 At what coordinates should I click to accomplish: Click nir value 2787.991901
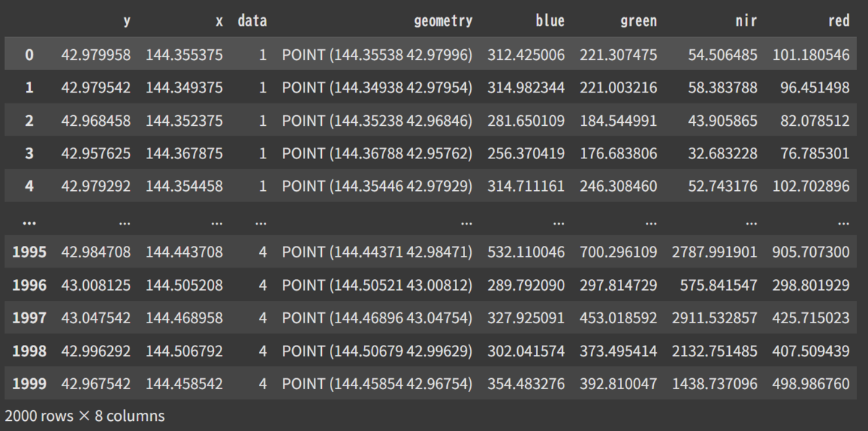coord(714,252)
